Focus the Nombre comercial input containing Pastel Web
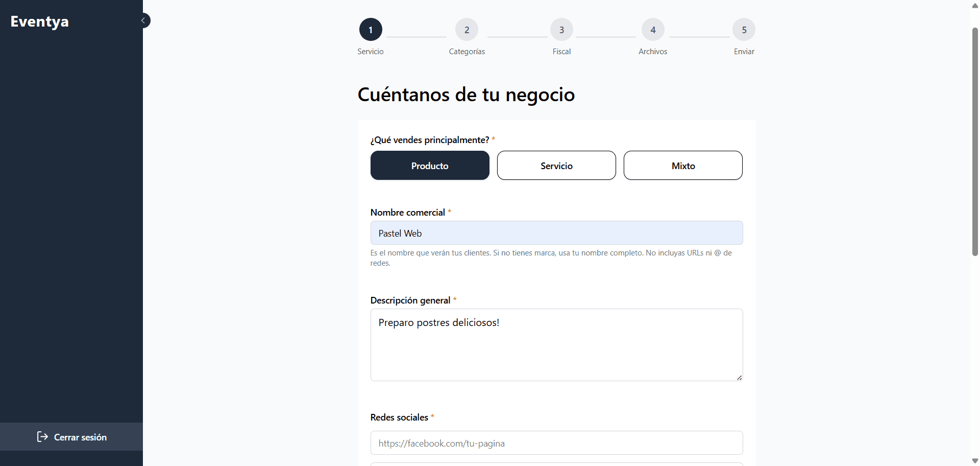The image size is (980, 466). [x=556, y=232]
